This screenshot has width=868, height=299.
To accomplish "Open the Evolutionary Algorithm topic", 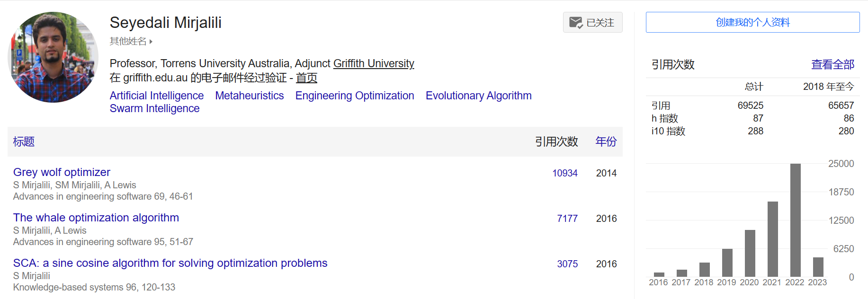I will [478, 96].
